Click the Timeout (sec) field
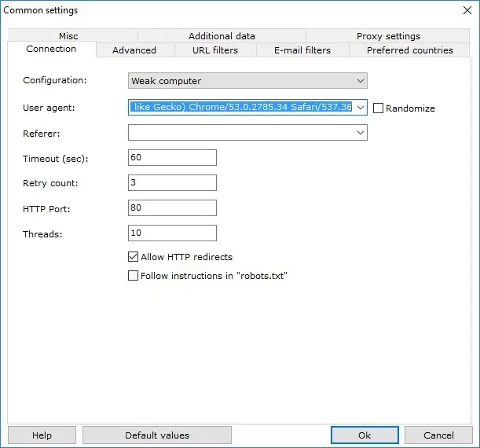Image resolution: width=480 pixels, height=448 pixels. (172, 158)
